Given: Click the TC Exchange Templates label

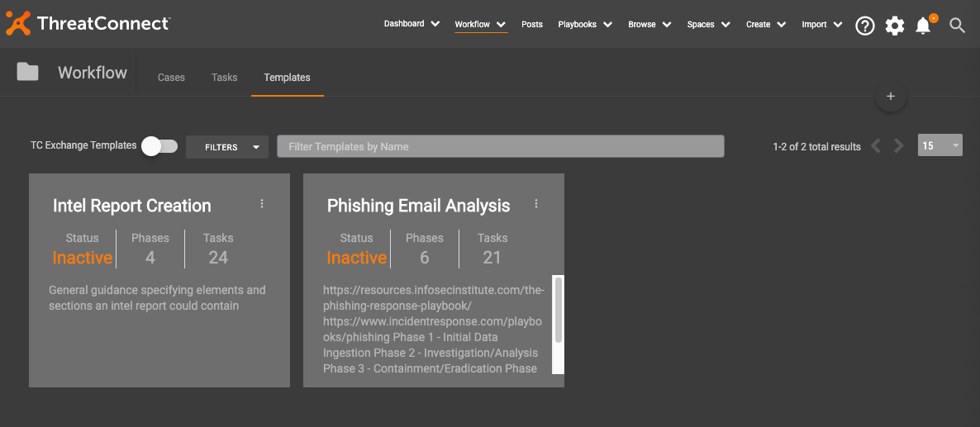Looking at the screenshot, I should 83,145.
